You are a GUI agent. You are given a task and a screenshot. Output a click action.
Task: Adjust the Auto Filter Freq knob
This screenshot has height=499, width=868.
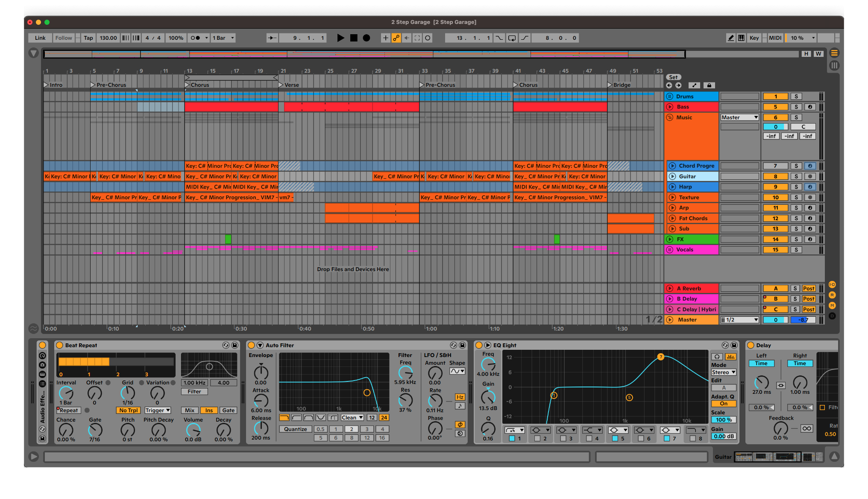pos(405,372)
